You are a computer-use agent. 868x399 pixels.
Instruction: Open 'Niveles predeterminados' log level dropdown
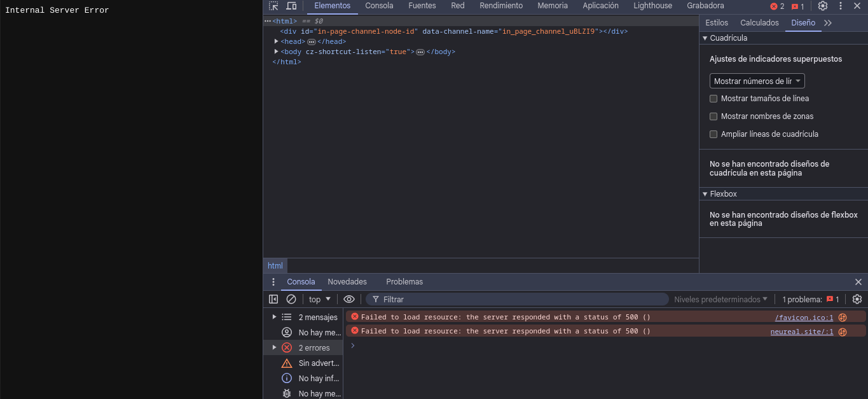pyautogui.click(x=720, y=299)
